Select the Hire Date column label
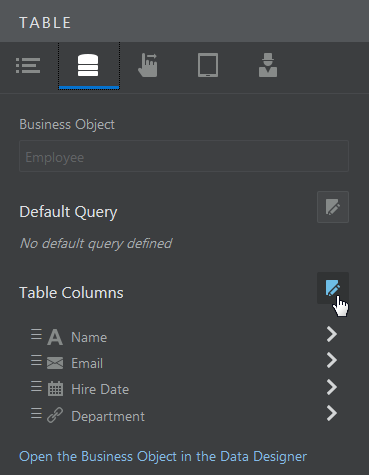Screen dimensions: 369x475 (100, 389)
